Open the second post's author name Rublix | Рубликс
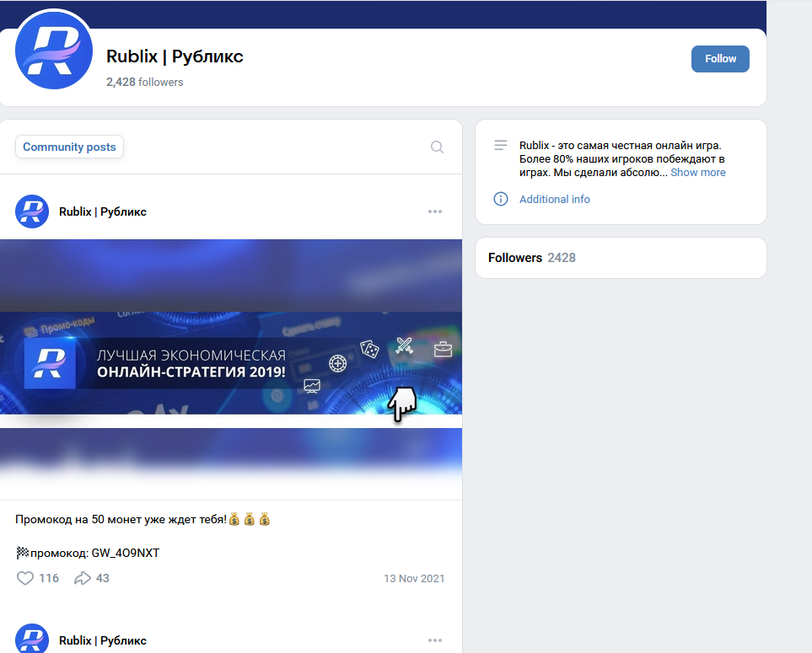Viewport: 812px width, 653px height. [103, 640]
